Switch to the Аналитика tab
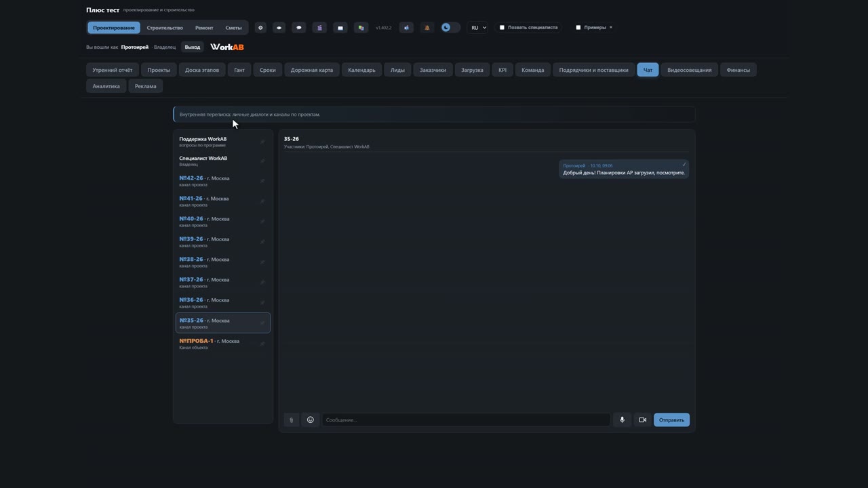Viewport: 868px width, 488px height. point(106,86)
